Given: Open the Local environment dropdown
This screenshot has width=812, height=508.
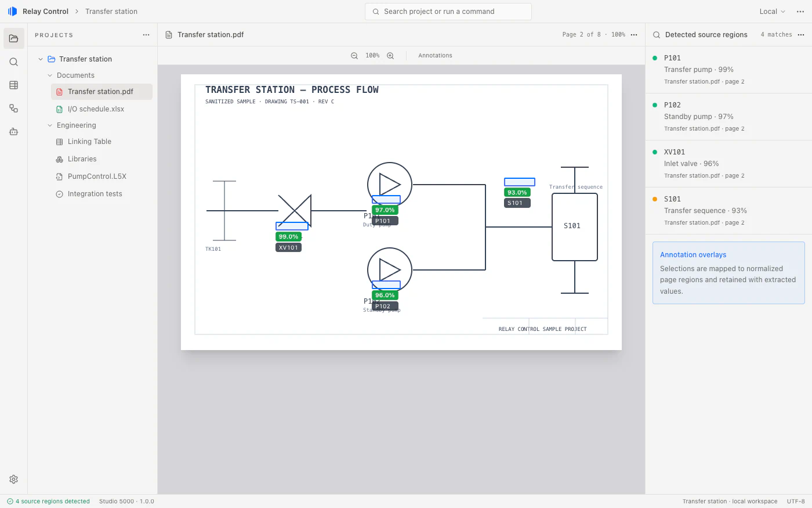Looking at the screenshot, I should click(772, 12).
